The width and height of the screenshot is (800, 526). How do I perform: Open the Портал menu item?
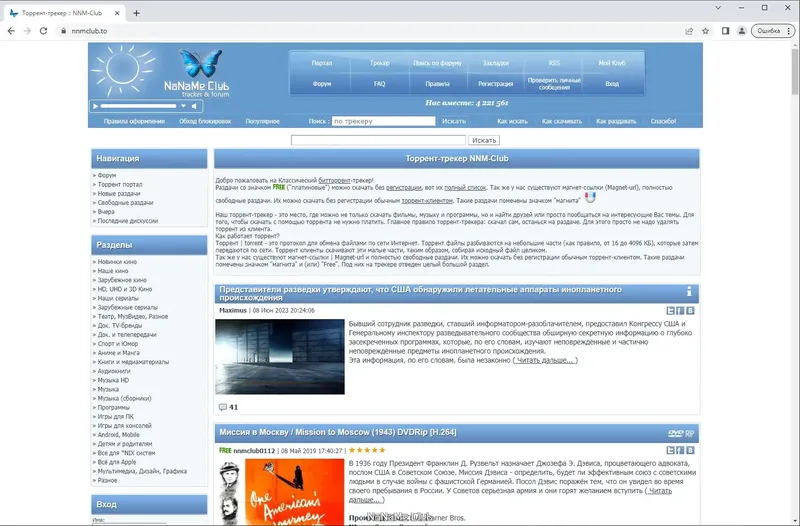pos(321,63)
